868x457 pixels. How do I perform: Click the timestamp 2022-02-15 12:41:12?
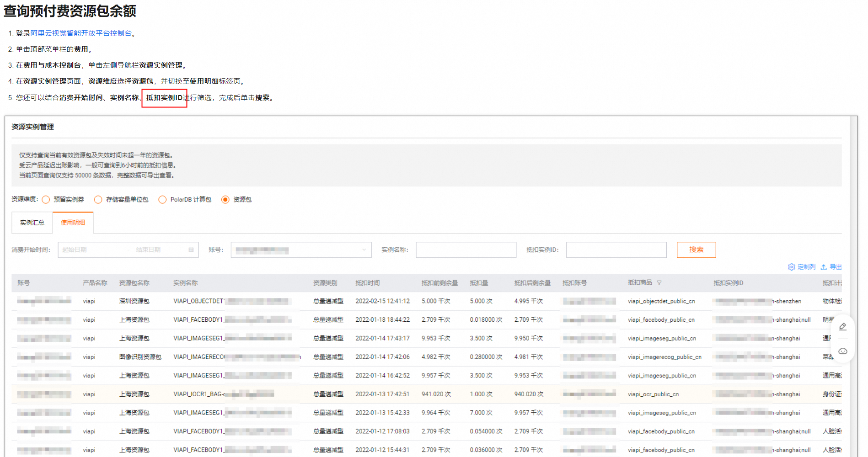point(383,301)
